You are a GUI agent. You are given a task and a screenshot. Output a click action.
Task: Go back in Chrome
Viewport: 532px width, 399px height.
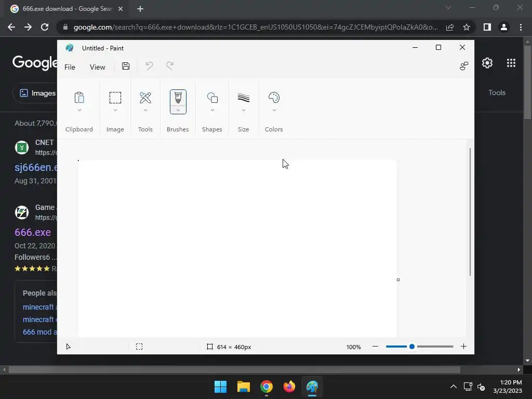[x=11, y=27]
